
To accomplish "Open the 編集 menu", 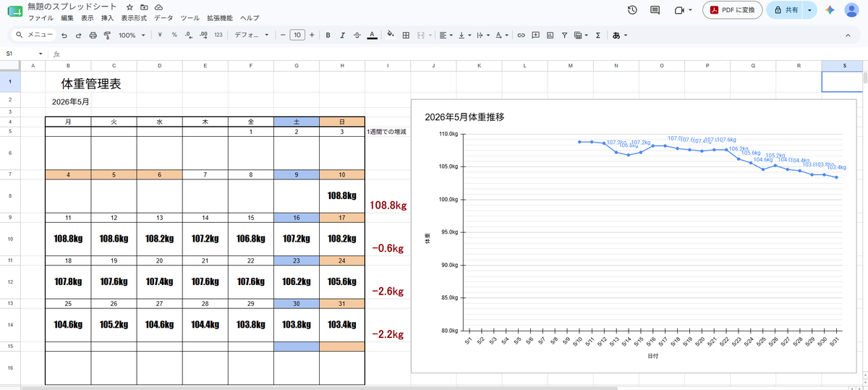I will (67, 17).
